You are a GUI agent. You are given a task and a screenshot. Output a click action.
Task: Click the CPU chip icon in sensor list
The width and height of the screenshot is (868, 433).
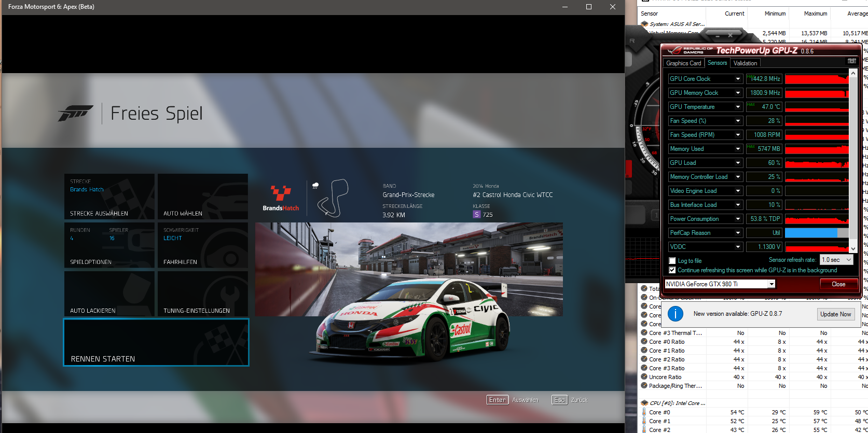click(x=644, y=403)
